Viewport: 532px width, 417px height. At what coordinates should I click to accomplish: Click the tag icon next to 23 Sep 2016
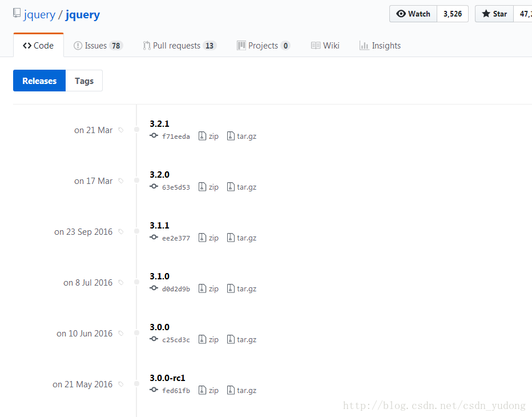pos(121,231)
